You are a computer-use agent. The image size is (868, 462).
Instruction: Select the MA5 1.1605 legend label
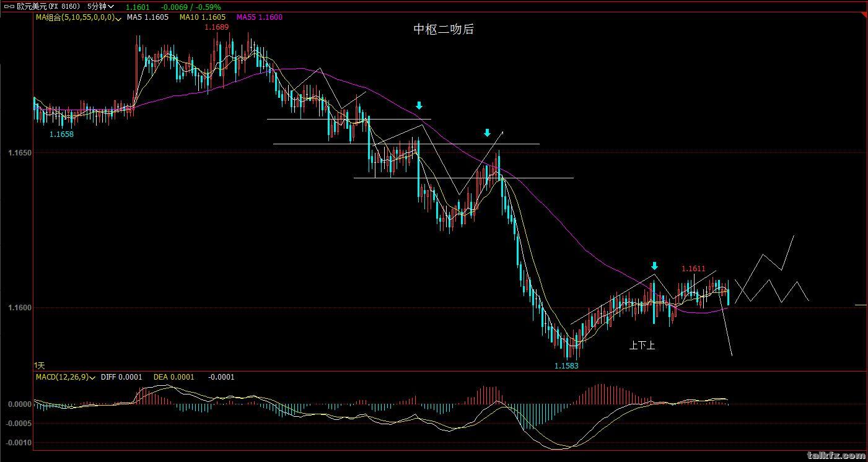point(147,17)
